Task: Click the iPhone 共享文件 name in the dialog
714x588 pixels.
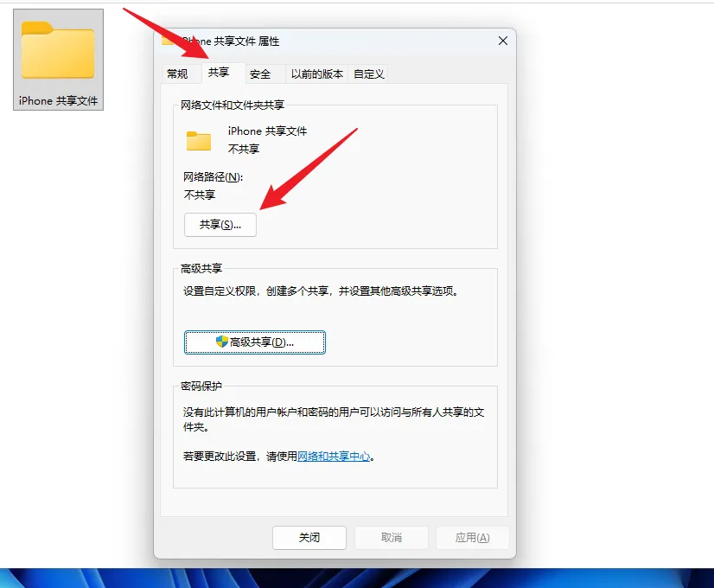Action: (x=267, y=131)
